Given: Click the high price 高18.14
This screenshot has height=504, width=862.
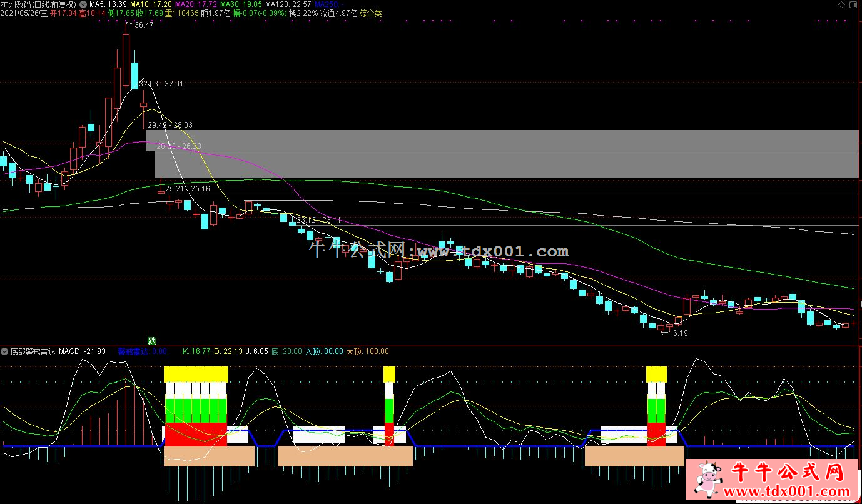Looking at the screenshot, I should pos(91,13).
